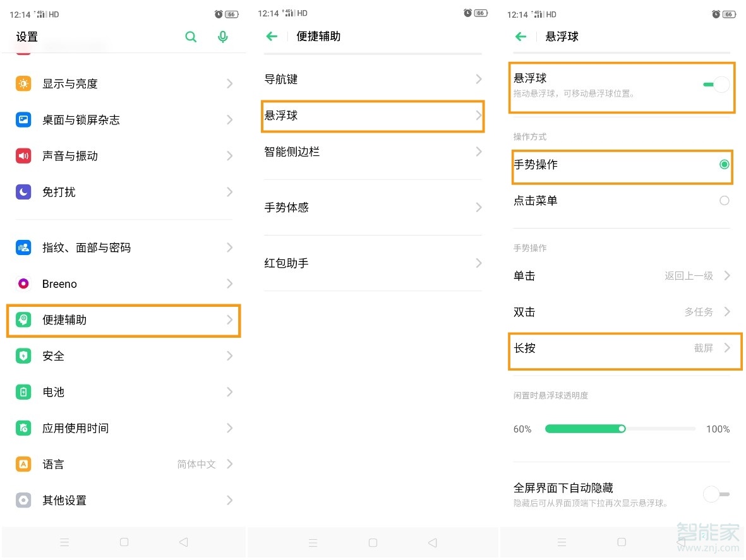Select the 手势操作 radio option
The height and width of the screenshot is (560, 746).
(724, 165)
